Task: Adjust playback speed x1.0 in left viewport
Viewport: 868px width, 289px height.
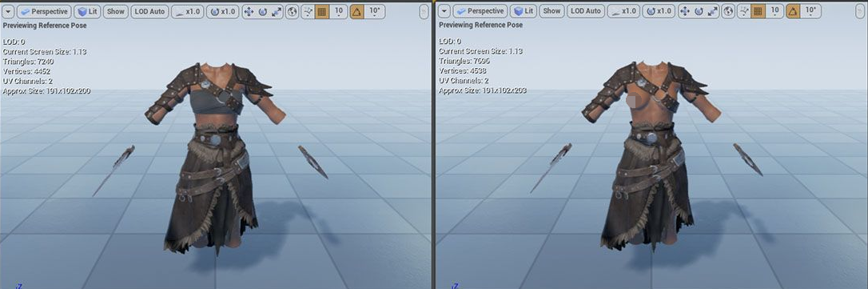Action: tap(188, 11)
